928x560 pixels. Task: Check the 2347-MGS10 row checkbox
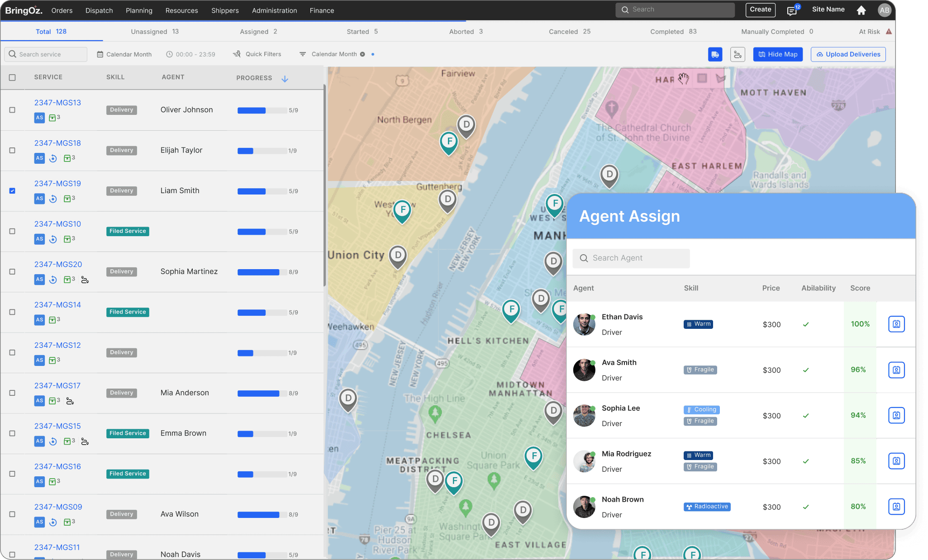point(12,231)
